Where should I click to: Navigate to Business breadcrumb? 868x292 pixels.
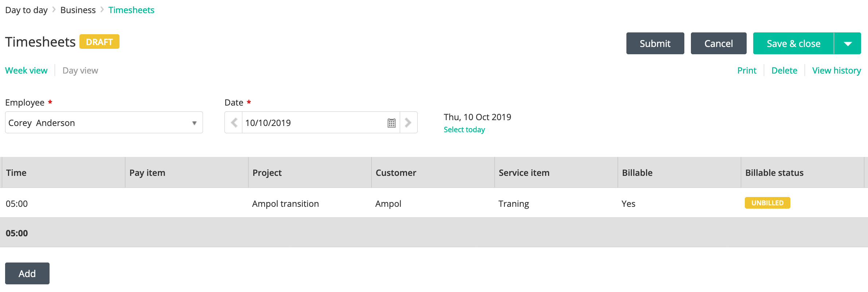click(78, 10)
